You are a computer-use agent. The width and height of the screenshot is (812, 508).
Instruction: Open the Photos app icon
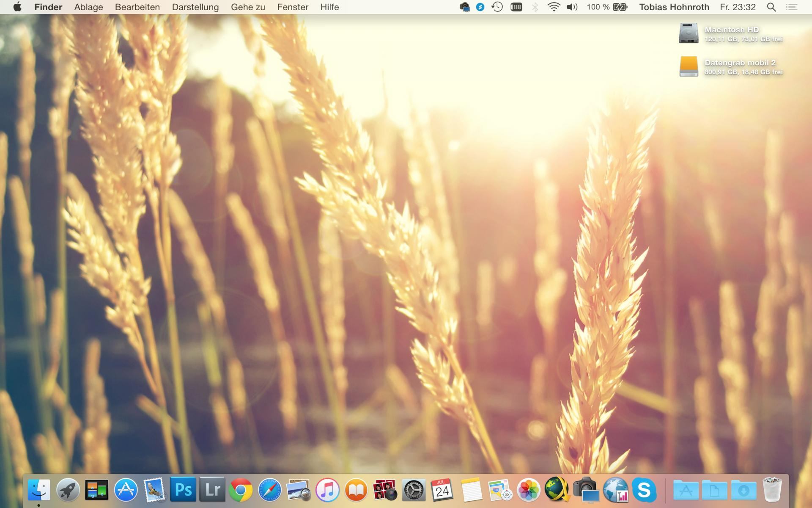pyautogui.click(x=529, y=490)
